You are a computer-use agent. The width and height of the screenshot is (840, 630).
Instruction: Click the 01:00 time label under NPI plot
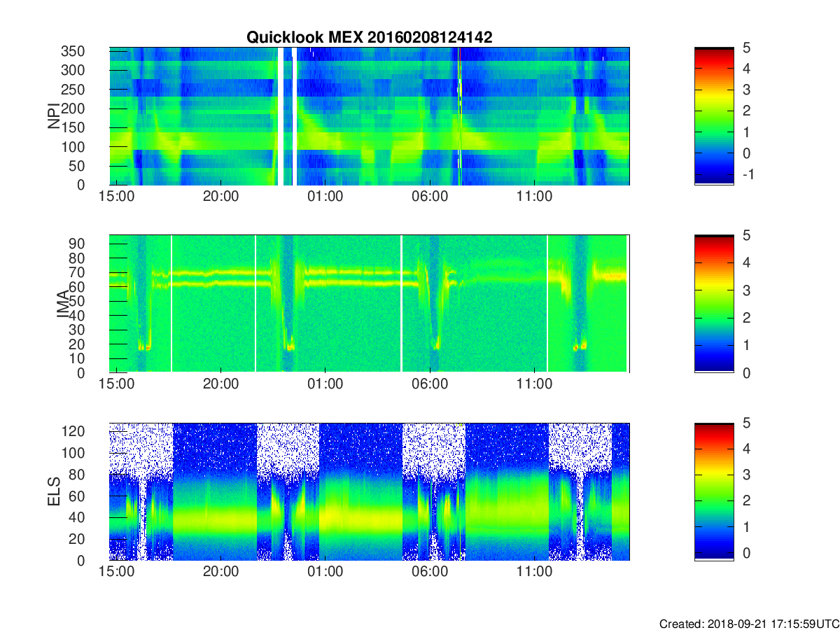click(325, 197)
